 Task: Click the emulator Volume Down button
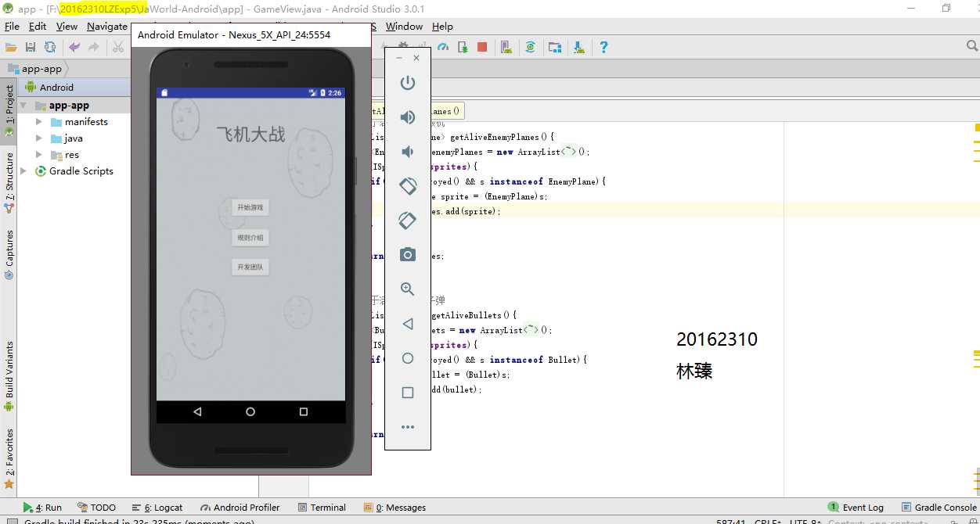(408, 152)
